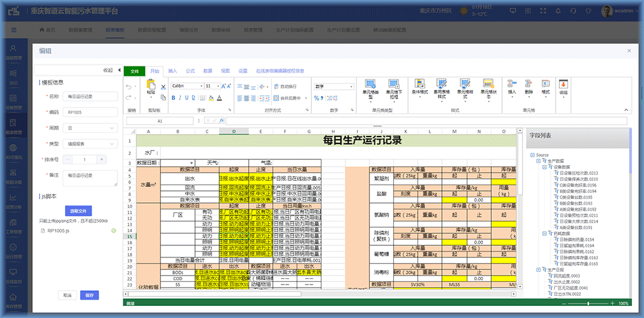Viewport: 644px width, 318px height.
Task: Toggle italic text formatting
Action: (x=180, y=98)
